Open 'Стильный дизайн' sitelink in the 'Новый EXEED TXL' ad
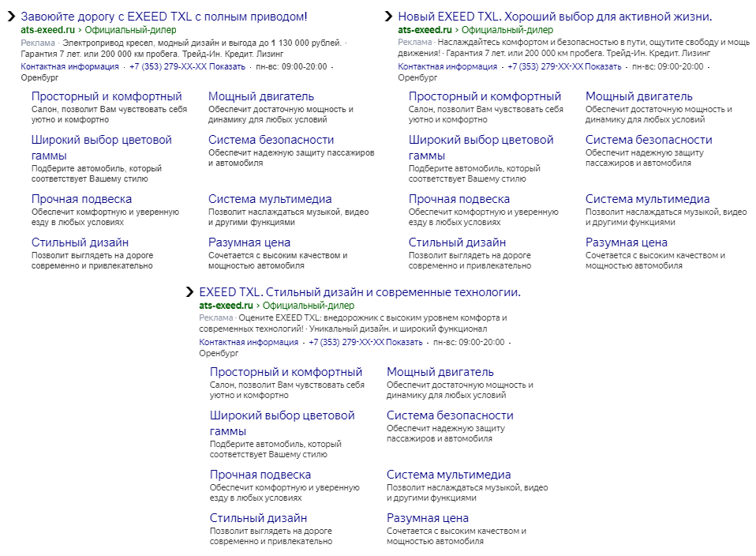Image resolution: width=756 pixels, height=556 pixels. pos(457,242)
